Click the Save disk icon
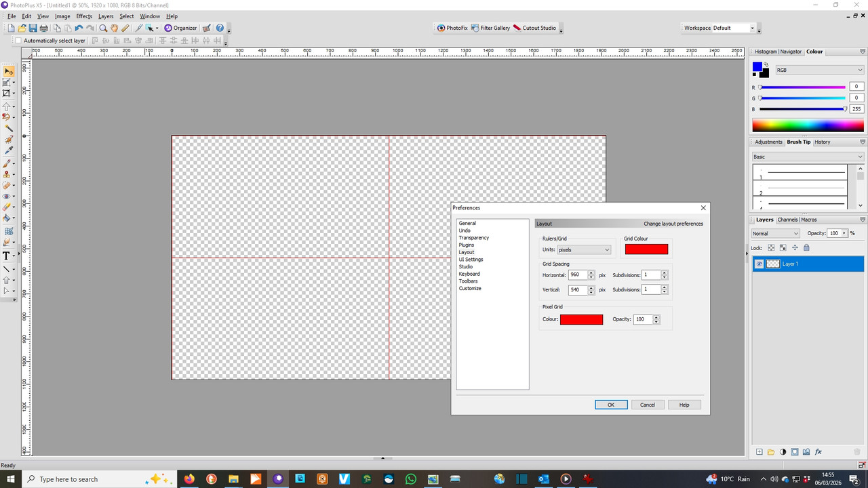 click(33, 28)
